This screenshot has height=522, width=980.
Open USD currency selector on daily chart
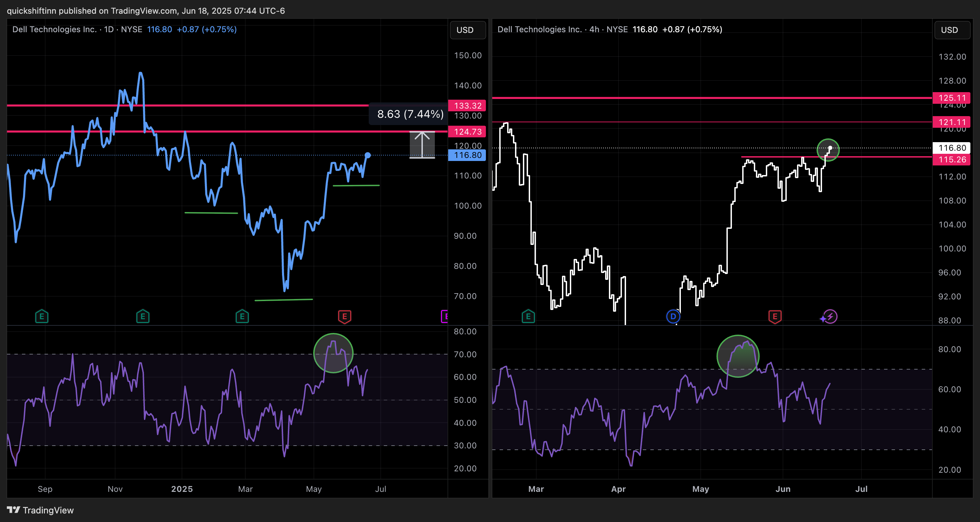(467, 30)
